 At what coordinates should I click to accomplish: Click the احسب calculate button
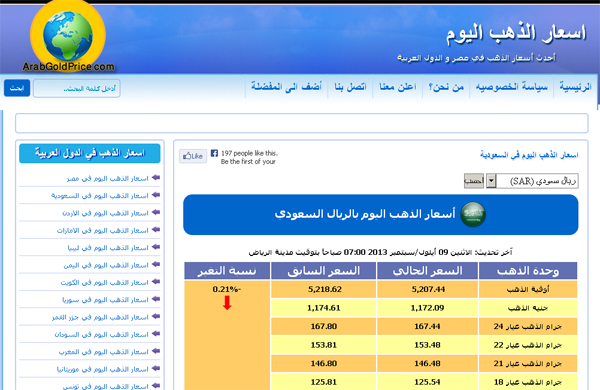pos(474,181)
